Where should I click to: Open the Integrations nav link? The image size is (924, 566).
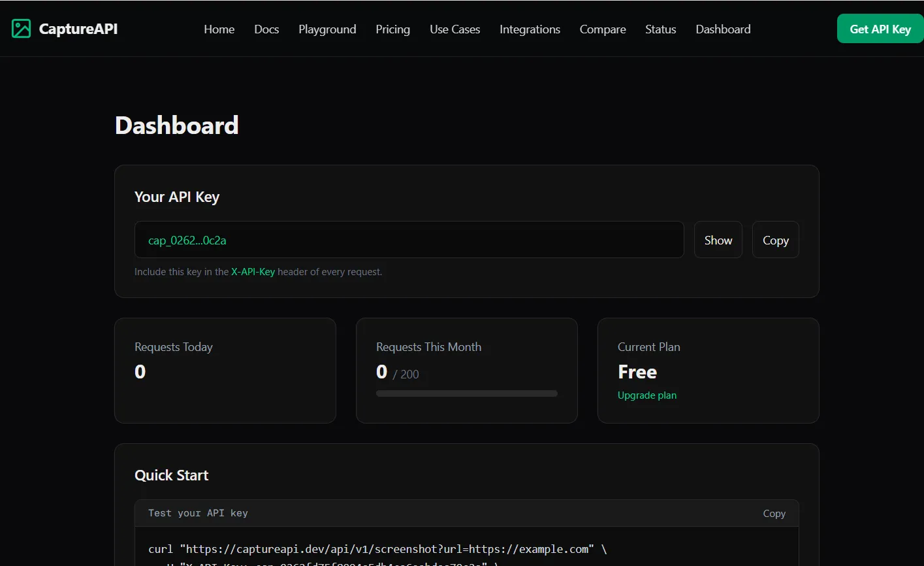point(530,29)
